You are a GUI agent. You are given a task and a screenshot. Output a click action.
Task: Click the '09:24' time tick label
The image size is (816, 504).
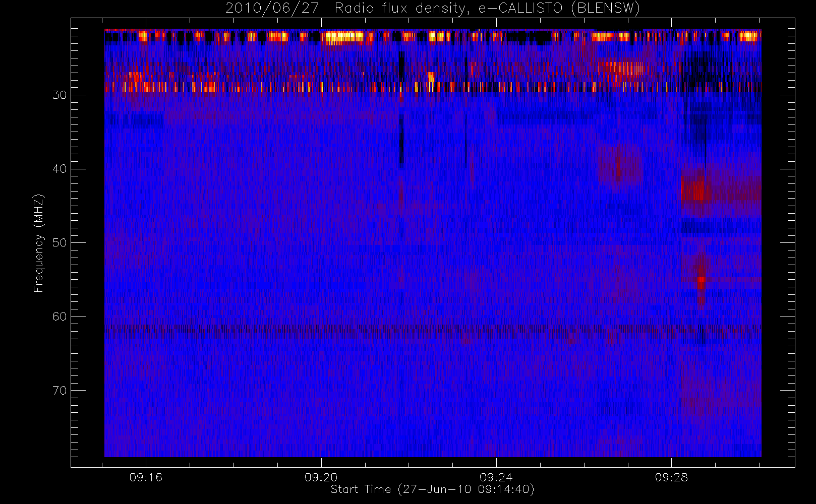point(496,477)
